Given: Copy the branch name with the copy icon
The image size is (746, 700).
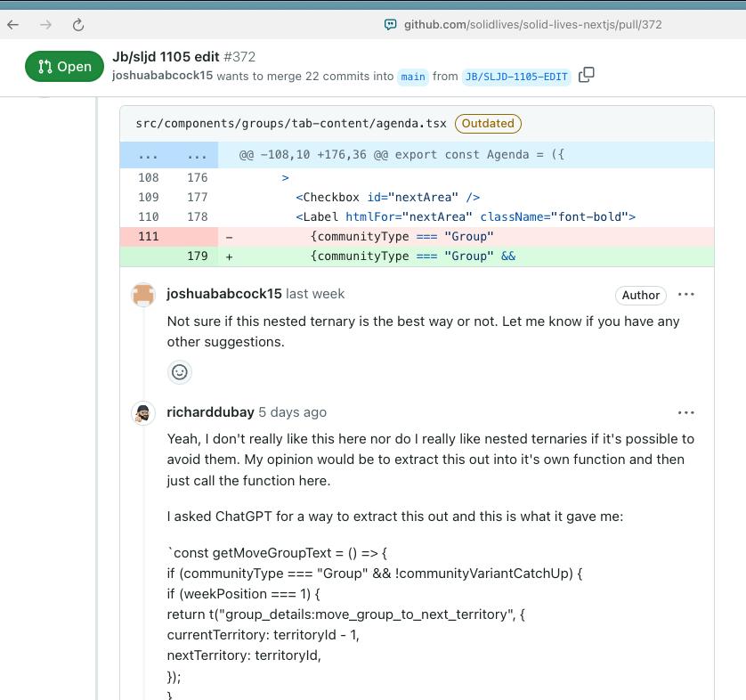Looking at the screenshot, I should (x=586, y=76).
